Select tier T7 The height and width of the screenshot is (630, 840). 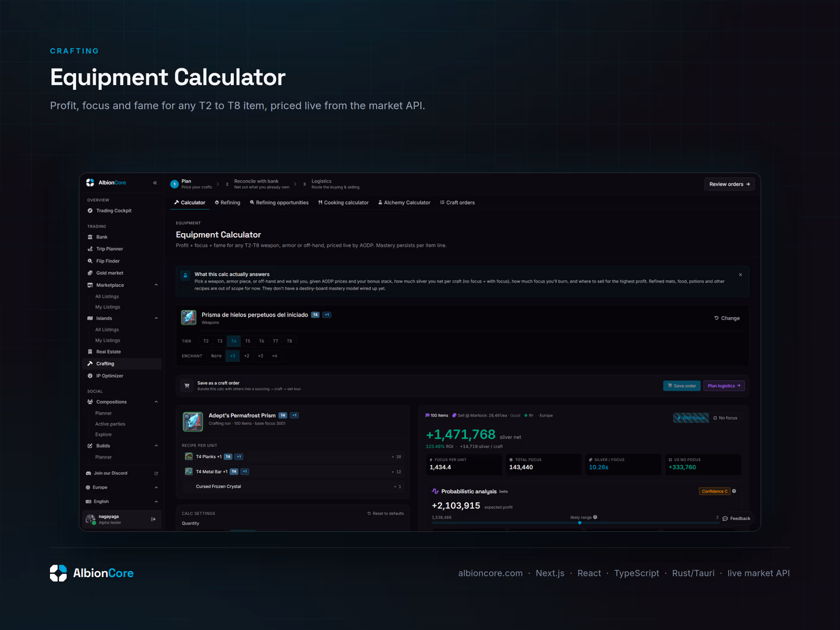coord(275,341)
